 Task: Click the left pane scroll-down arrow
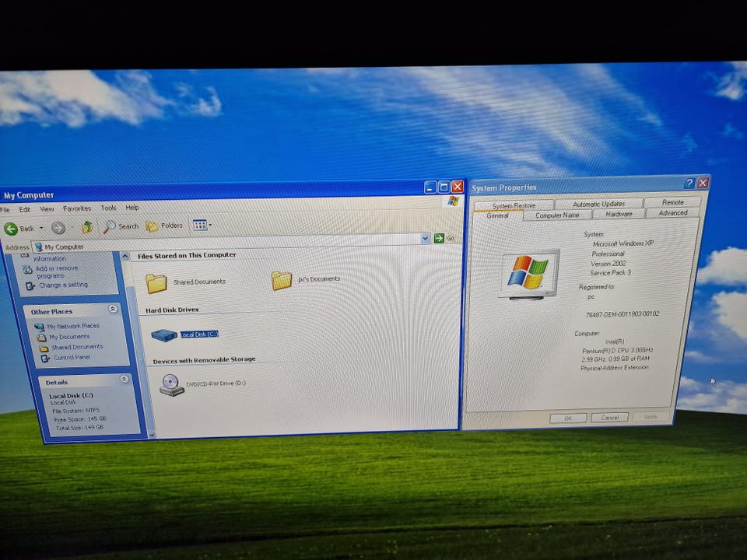click(152, 434)
